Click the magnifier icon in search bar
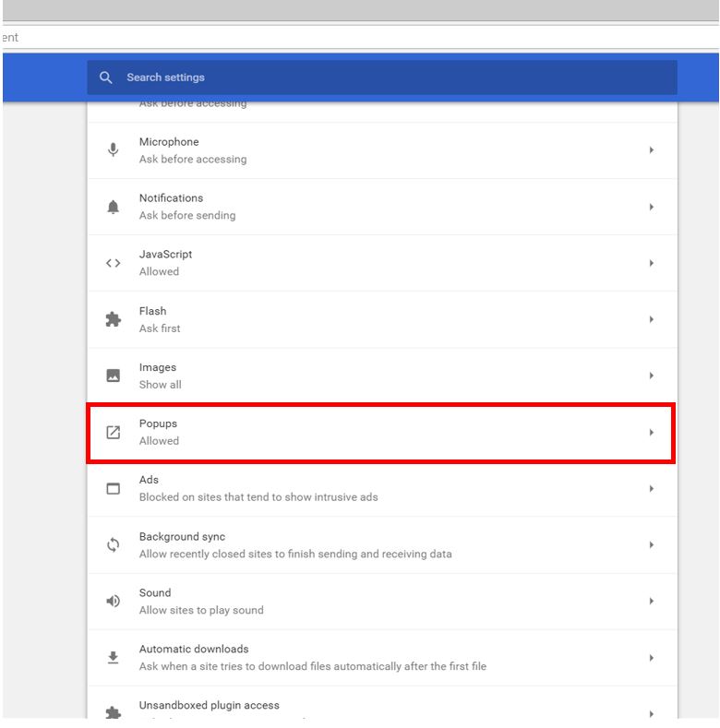This screenshot has width=720, height=728. coord(106,78)
